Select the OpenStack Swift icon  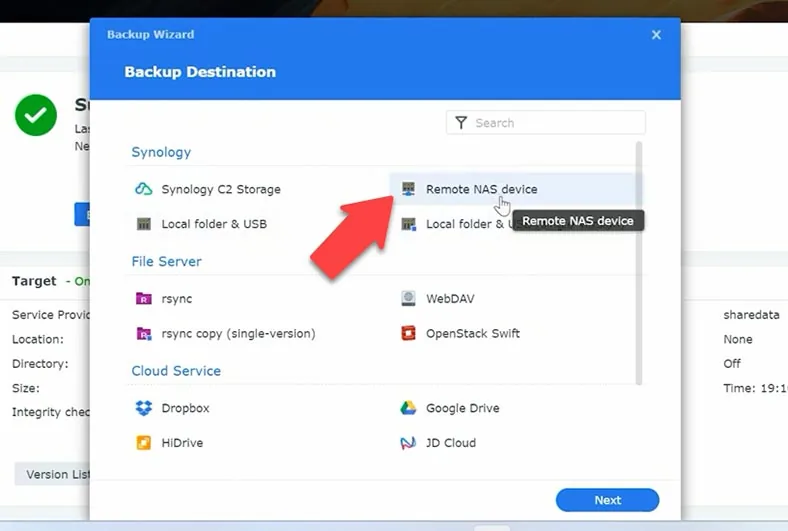pyautogui.click(x=408, y=333)
